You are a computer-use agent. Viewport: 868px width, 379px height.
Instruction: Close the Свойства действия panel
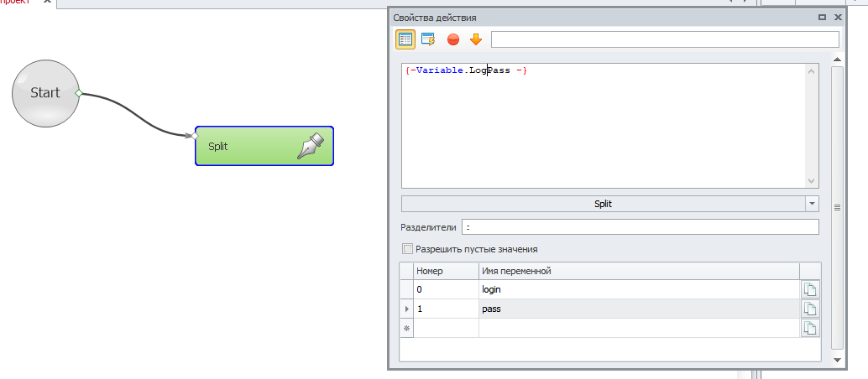click(838, 17)
